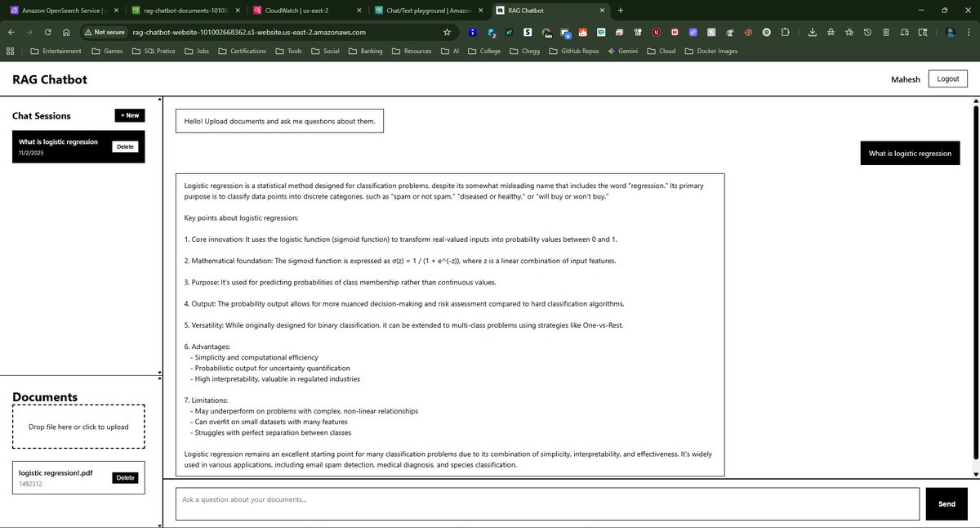Open the Jobs bookmarks folder
980x528 pixels.
pos(196,51)
